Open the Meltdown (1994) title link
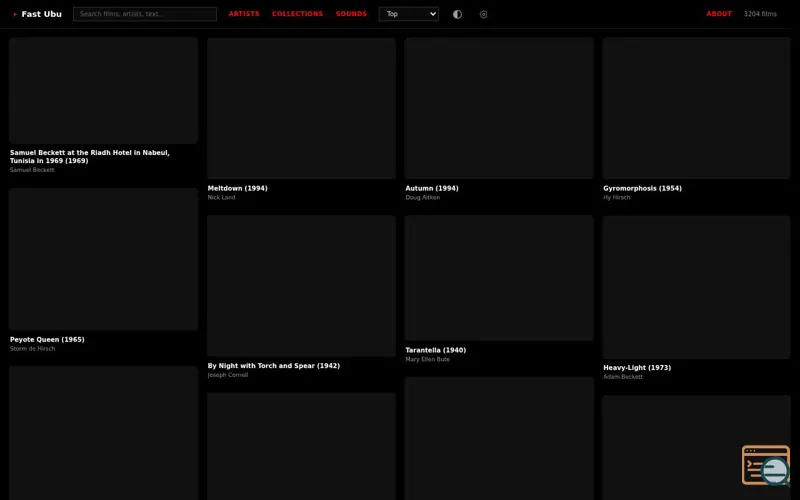Image resolution: width=800 pixels, height=500 pixels. point(237,188)
